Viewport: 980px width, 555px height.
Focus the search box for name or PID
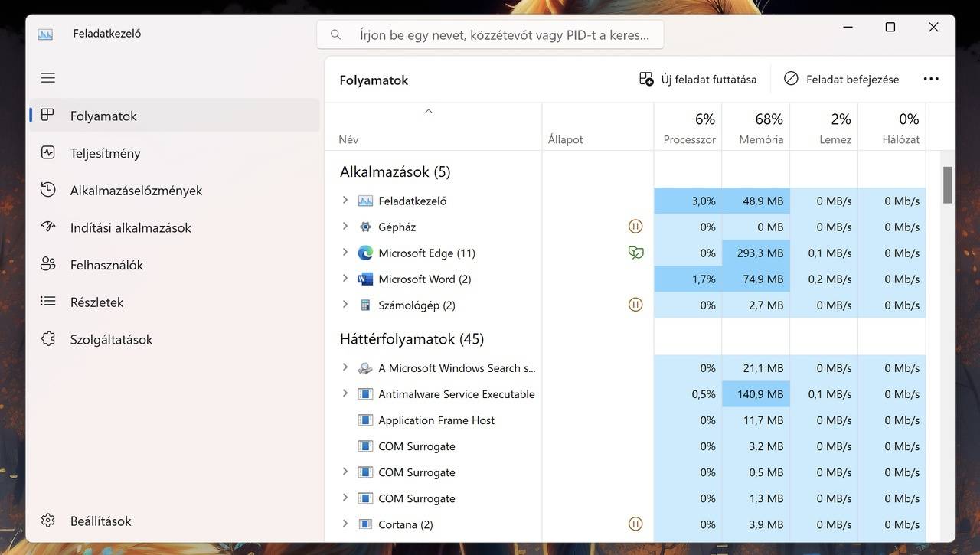[x=490, y=34]
